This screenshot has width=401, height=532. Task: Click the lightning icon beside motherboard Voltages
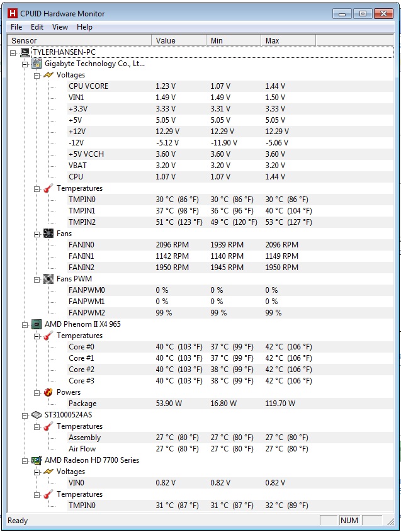click(48, 75)
